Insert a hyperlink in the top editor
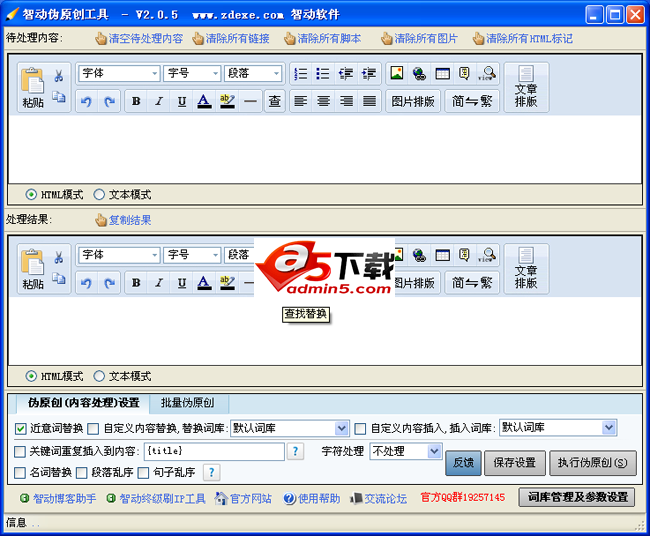Screen dimensions: 650x536 (419, 73)
